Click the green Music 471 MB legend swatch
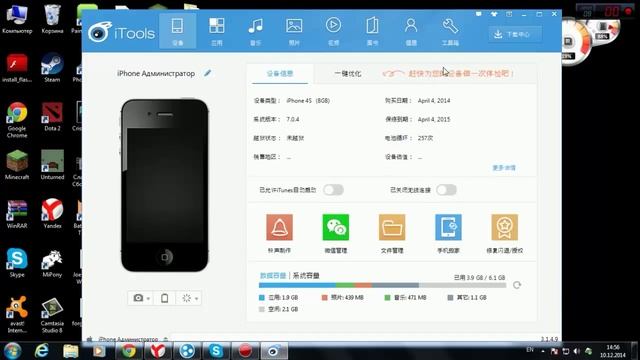This screenshot has width=640, height=360. coord(387,298)
